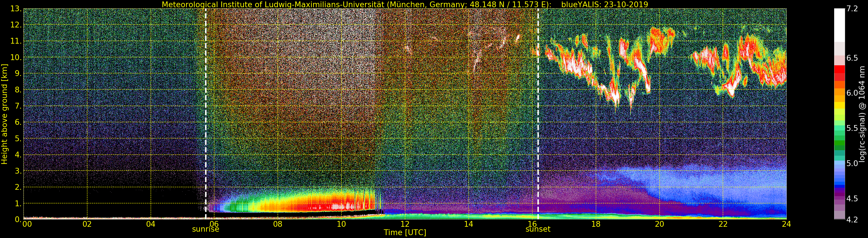Viewport: 868px width, 238px height.
Task: Click the '2.' height axis tick label
Action: coord(18,187)
